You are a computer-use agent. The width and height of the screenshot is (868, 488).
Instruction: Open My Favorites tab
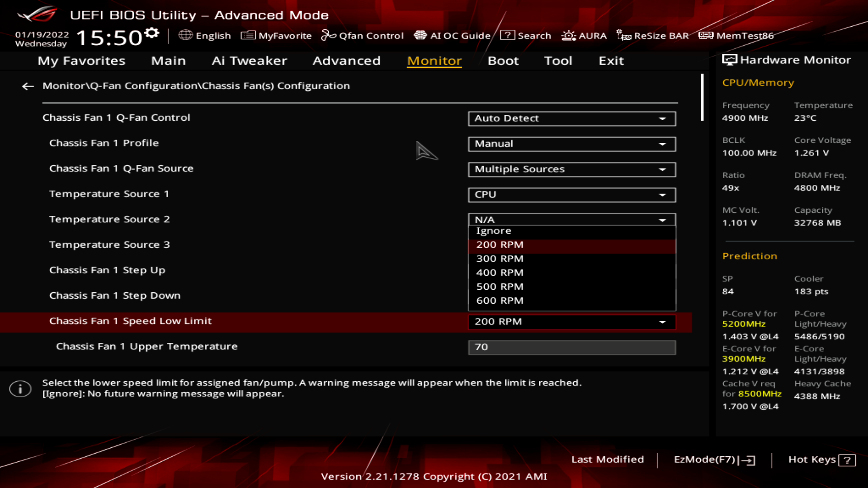[81, 61]
